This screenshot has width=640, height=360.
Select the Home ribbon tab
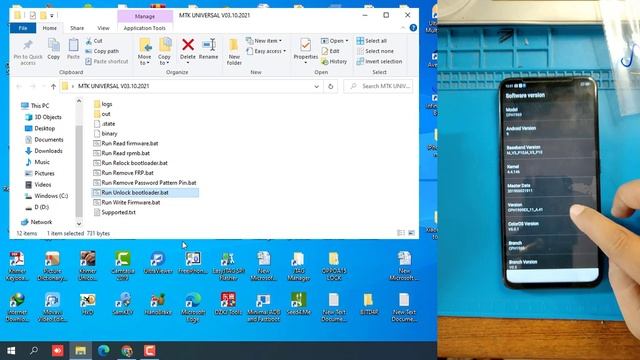[50, 28]
